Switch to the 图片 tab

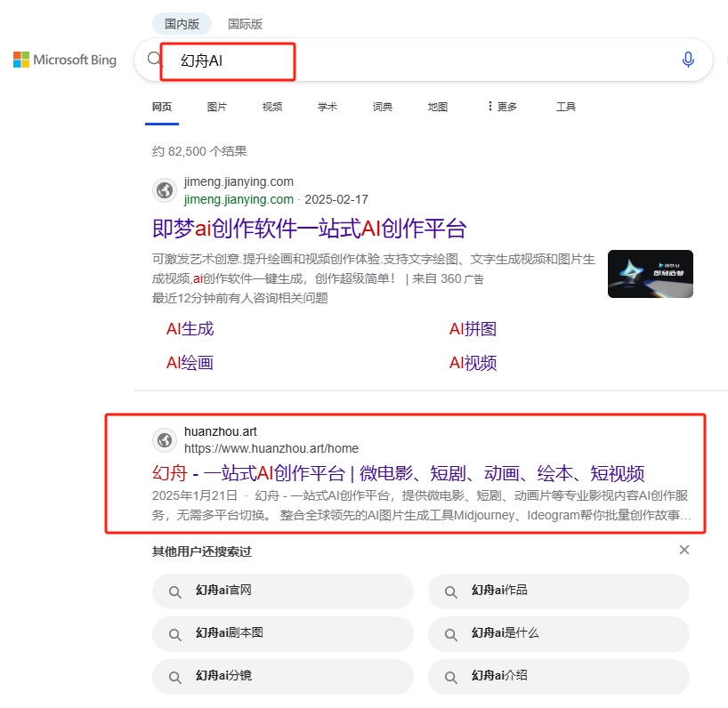(x=216, y=106)
